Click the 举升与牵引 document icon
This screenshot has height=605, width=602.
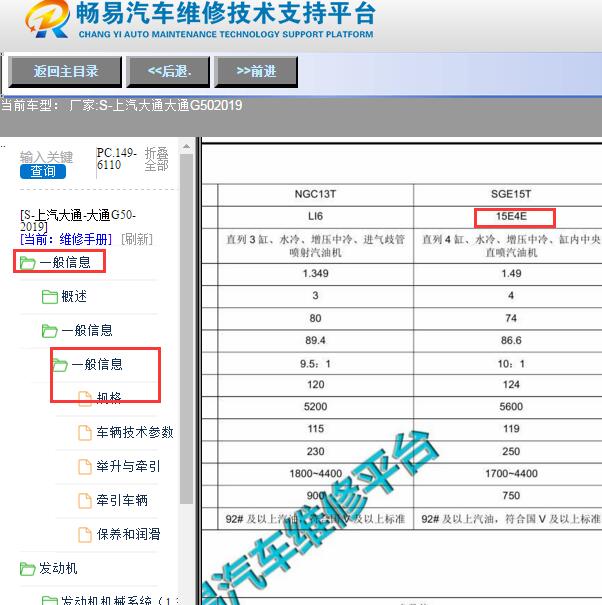click(x=85, y=466)
